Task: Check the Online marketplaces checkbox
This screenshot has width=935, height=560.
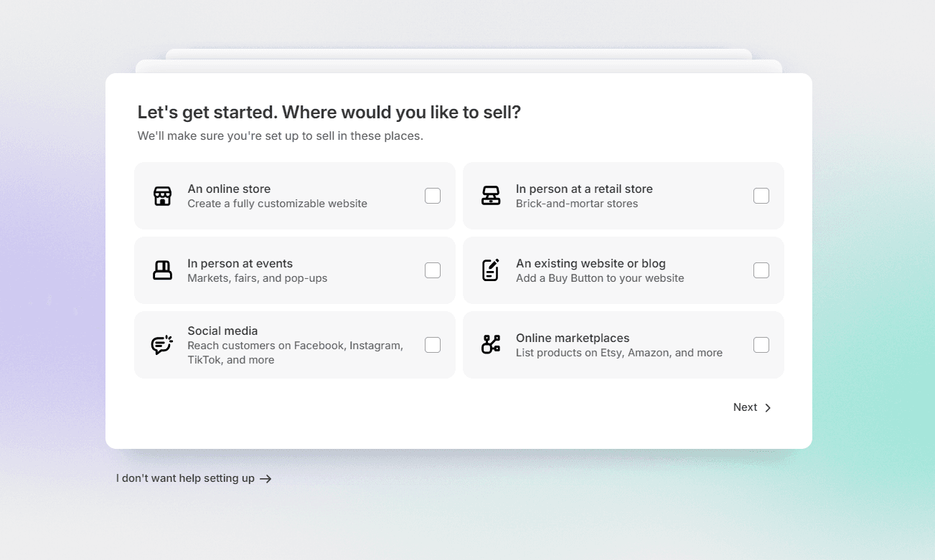Action: click(x=761, y=345)
